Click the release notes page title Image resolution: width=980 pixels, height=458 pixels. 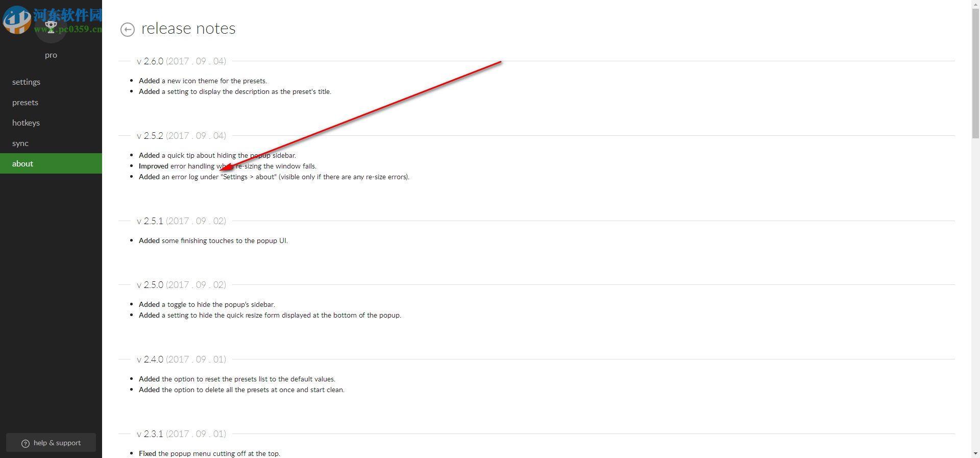pyautogui.click(x=188, y=29)
